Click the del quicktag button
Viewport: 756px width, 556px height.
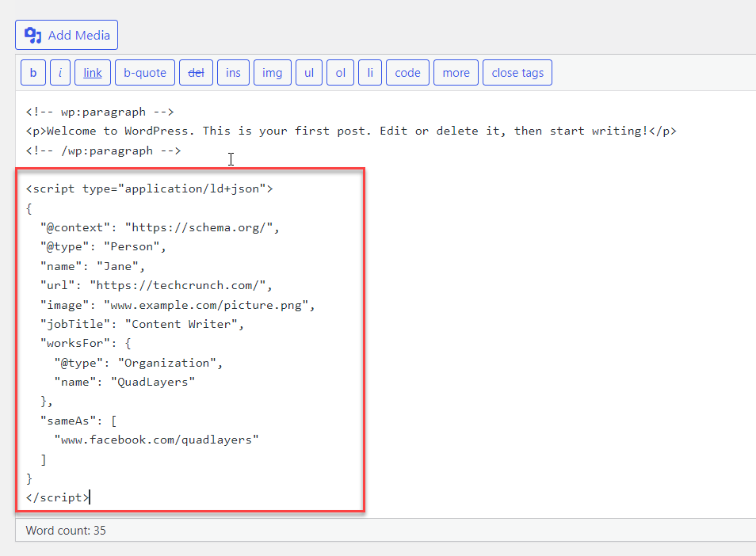point(196,73)
